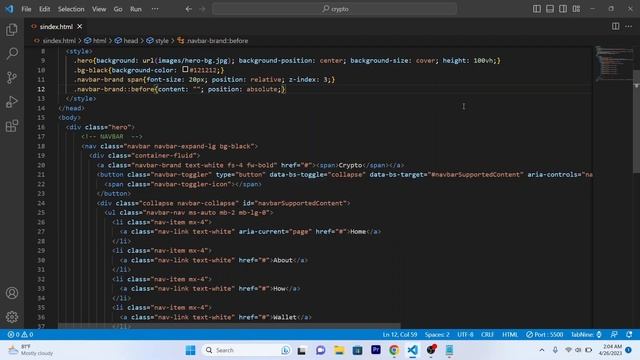
Task: Change indentation via Spaces: 2
Action: (437, 335)
